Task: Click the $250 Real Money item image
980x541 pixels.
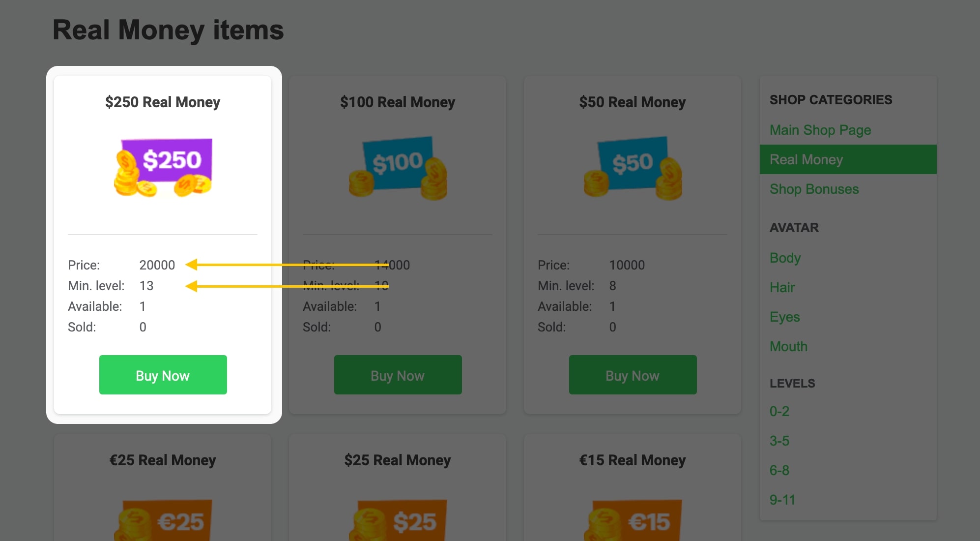Action: click(163, 167)
